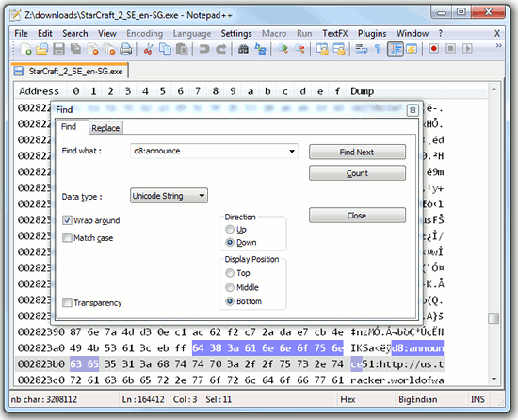Open the Search menu
This screenshot has height=420, width=518.
(75, 33)
